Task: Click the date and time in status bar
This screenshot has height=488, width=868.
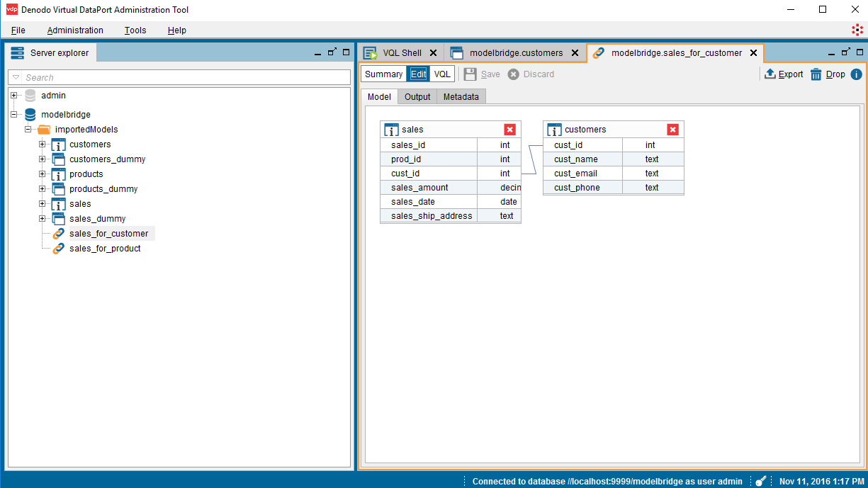Action: tap(821, 482)
